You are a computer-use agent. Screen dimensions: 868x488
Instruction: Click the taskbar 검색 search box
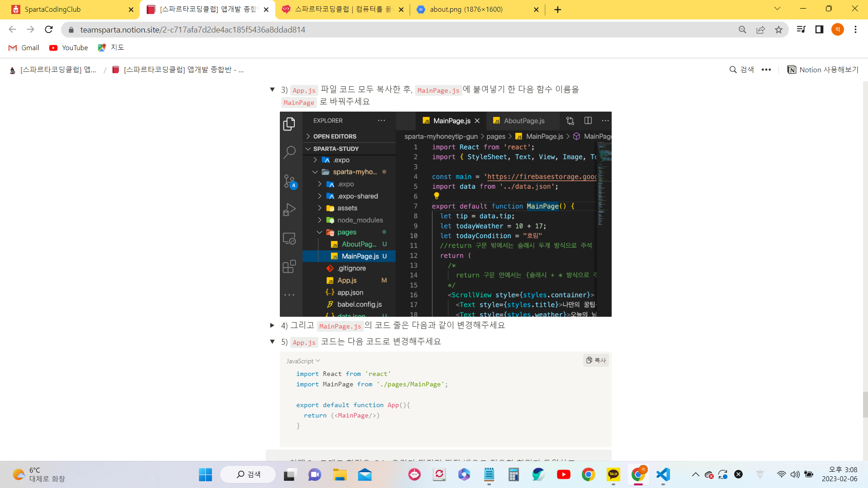248,474
